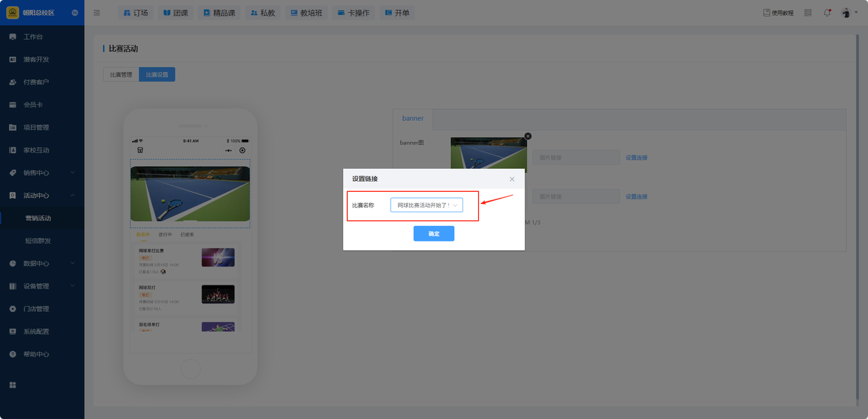Click the campus switch icon beside 朝阳总校区

[74, 13]
